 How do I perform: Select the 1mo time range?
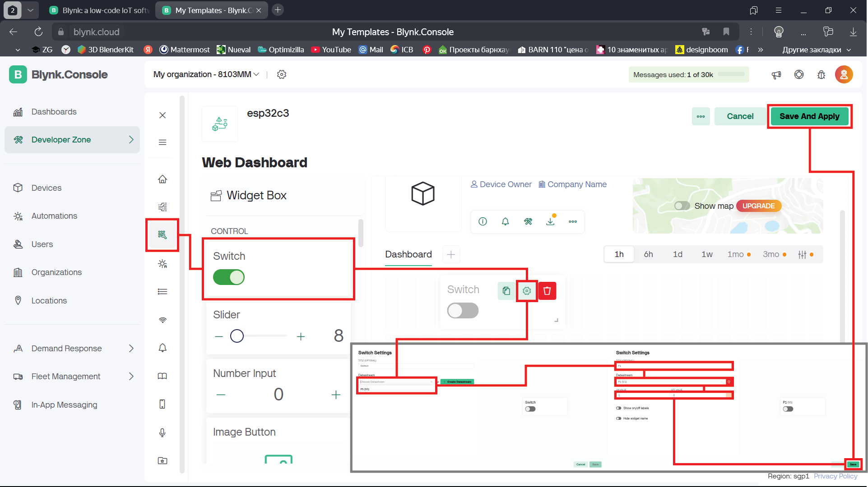click(x=738, y=255)
